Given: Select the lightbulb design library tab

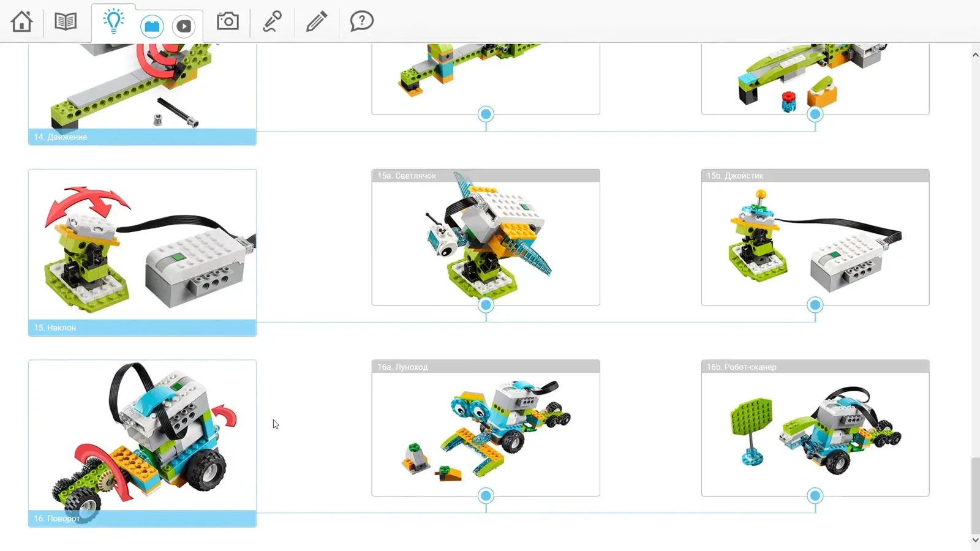Looking at the screenshot, I should [x=113, y=21].
